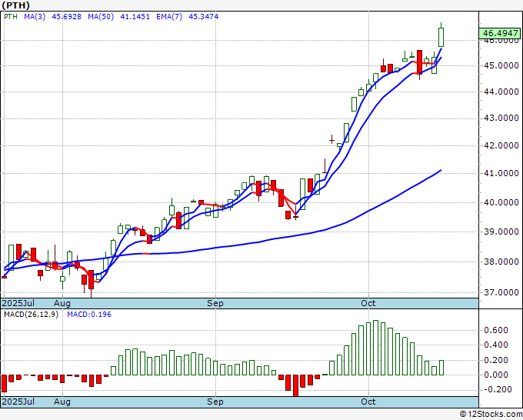Click the Sep label on price timeline
The height and width of the screenshot is (420, 523).
(215, 304)
